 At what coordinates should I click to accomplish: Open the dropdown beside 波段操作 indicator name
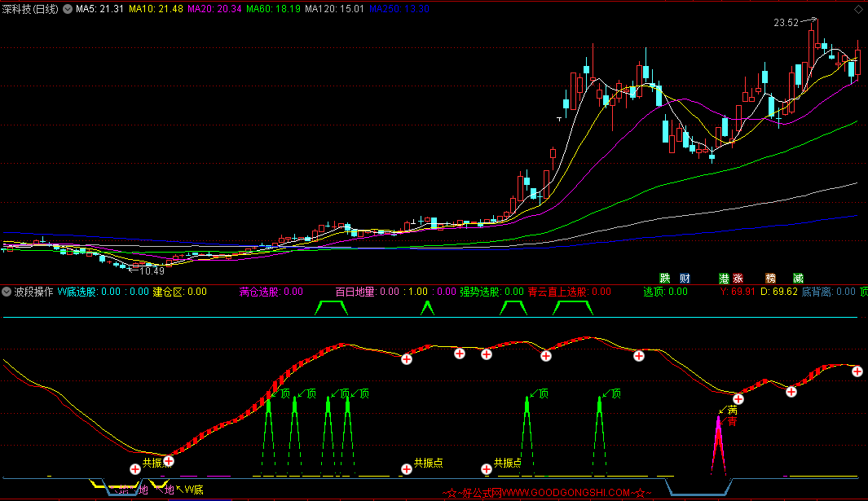coord(7,292)
